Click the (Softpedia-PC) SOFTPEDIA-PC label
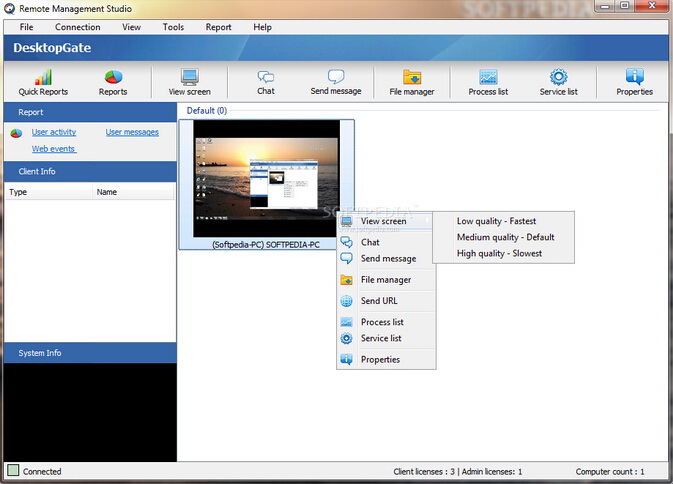 click(x=266, y=245)
